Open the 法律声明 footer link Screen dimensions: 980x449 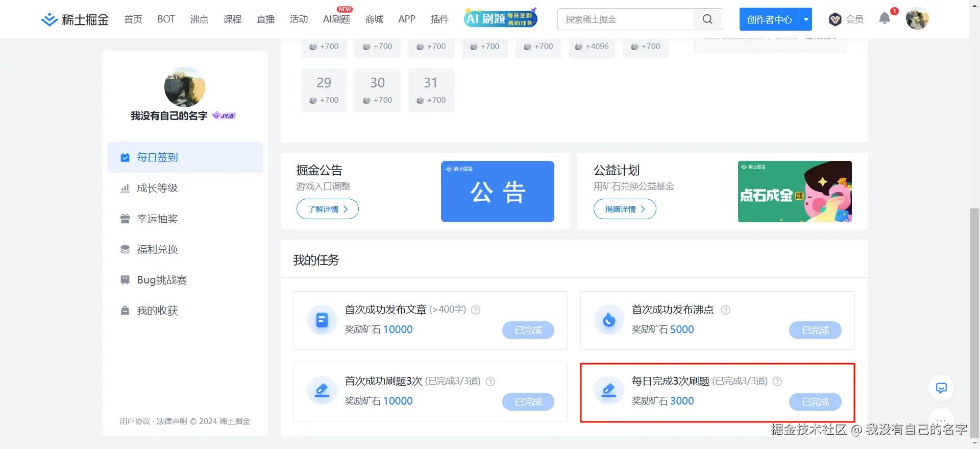[x=171, y=421]
